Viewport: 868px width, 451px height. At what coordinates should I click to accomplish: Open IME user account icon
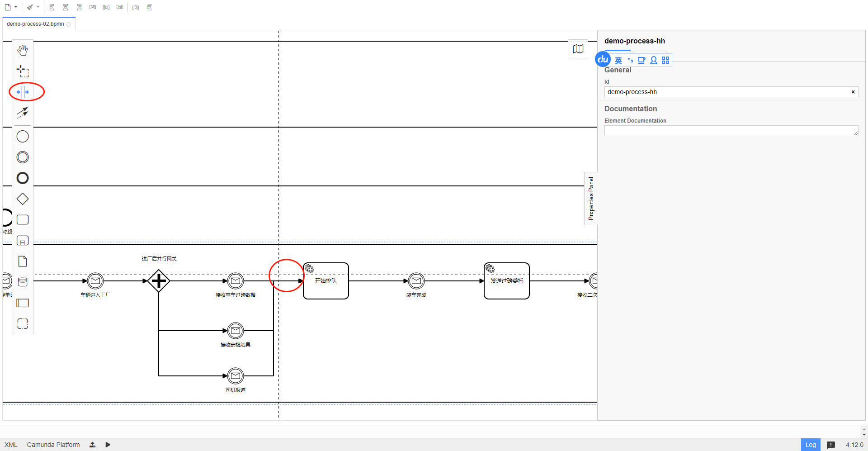click(654, 60)
